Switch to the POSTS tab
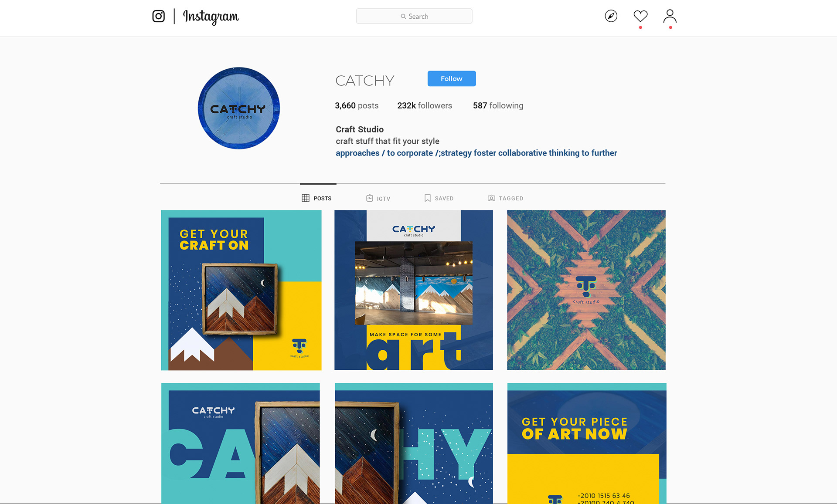Viewport: 837px width, 504px height. tap(316, 198)
